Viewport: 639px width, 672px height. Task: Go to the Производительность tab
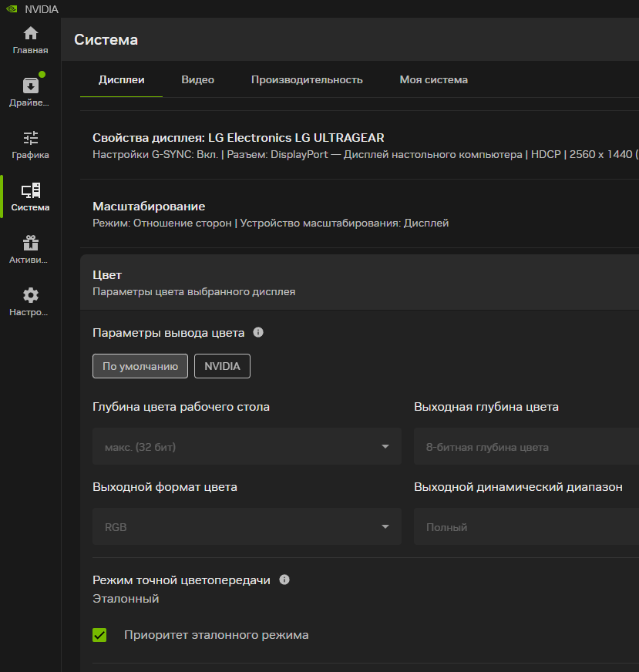(307, 80)
